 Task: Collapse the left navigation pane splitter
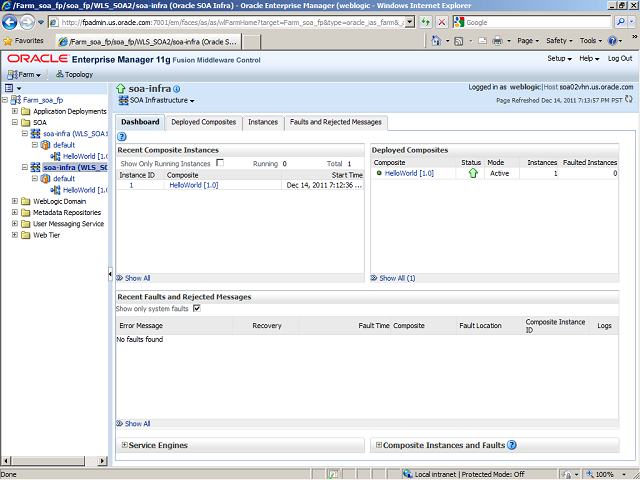(x=110, y=273)
